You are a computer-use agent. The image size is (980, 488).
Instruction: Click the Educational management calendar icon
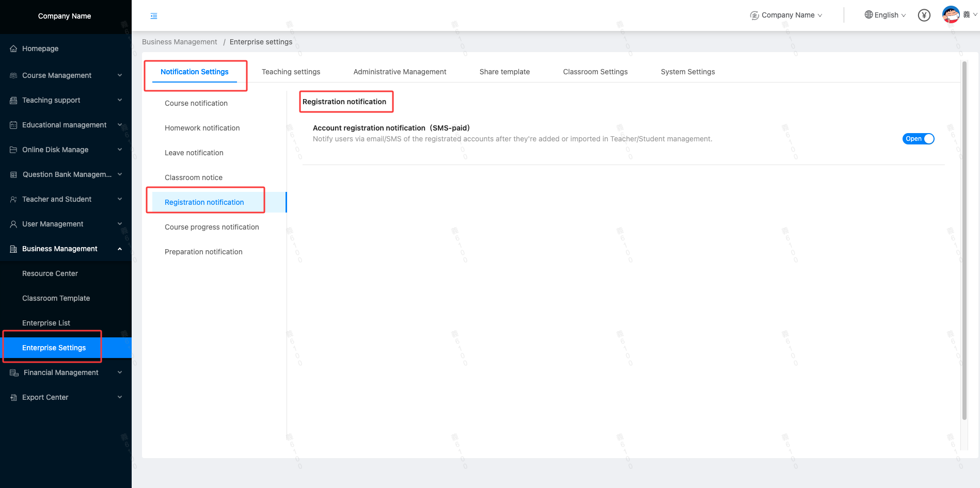coord(13,125)
